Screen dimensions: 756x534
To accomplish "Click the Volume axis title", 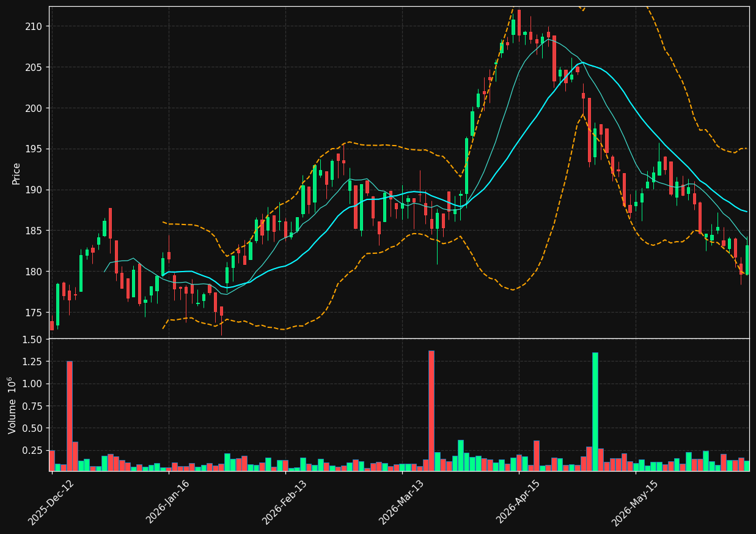I will [12, 405].
